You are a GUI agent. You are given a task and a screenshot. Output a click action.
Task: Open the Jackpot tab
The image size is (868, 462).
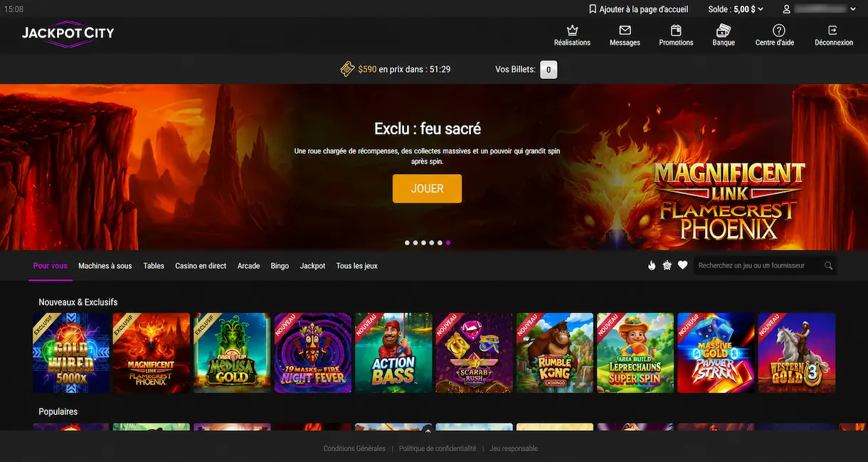(x=312, y=266)
